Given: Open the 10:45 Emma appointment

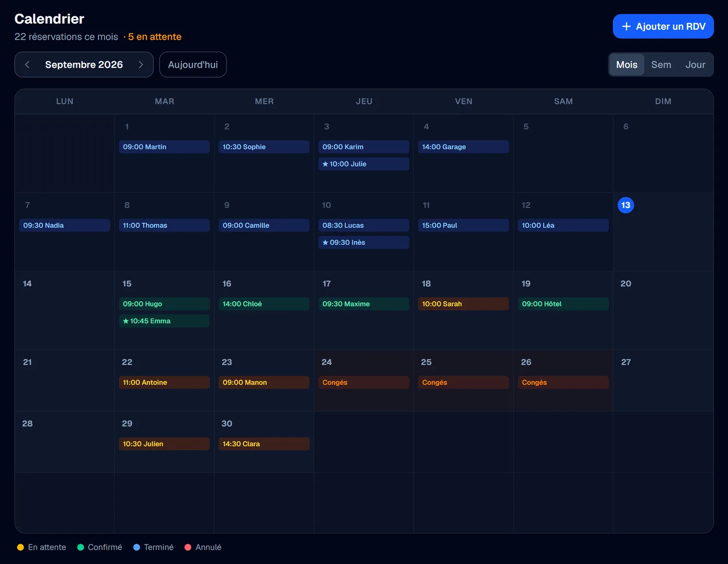Looking at the screenshot, I should pyautogui.click(x=164, y=321).
